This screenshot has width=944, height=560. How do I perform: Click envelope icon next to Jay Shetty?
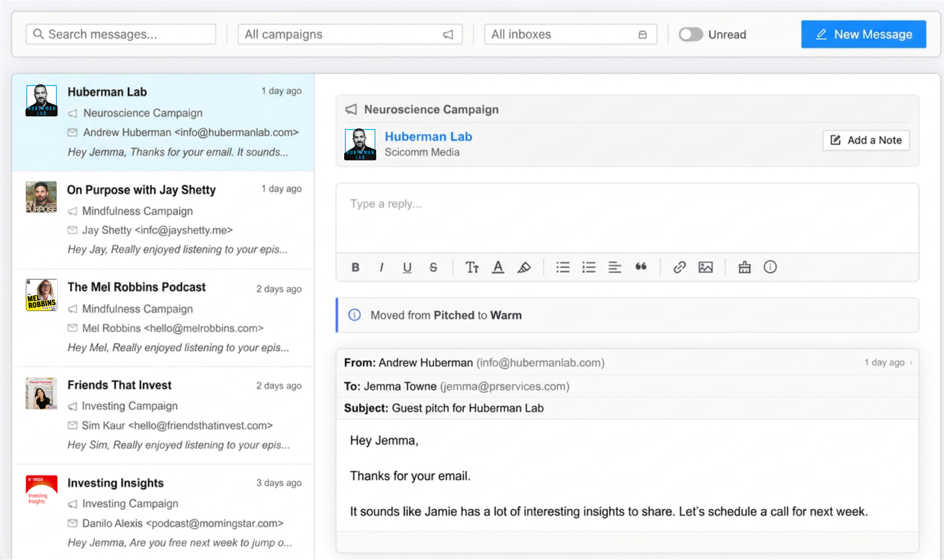[72, 230]
